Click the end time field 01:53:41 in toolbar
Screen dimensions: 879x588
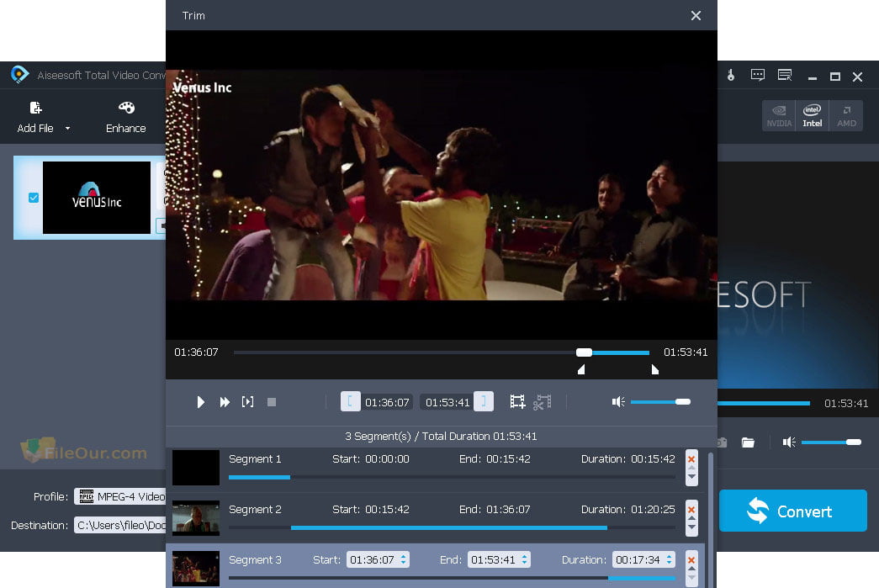tap(447, 402)
